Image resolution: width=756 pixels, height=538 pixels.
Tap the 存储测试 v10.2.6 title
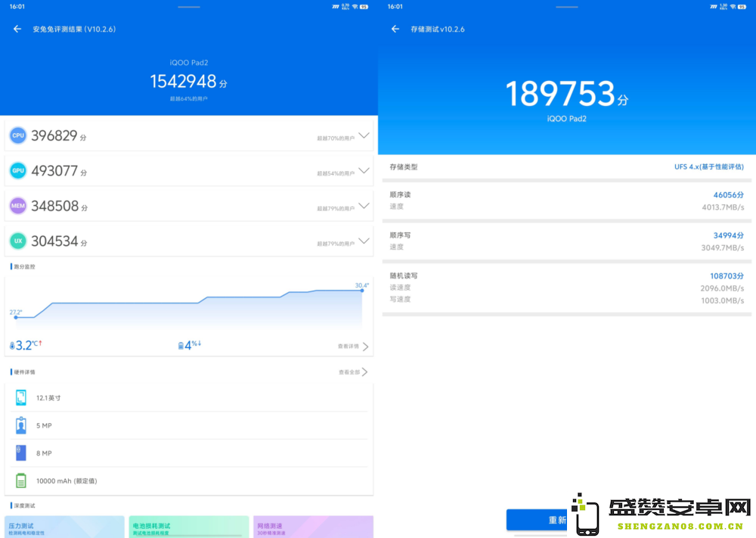[x=438, y=30]
